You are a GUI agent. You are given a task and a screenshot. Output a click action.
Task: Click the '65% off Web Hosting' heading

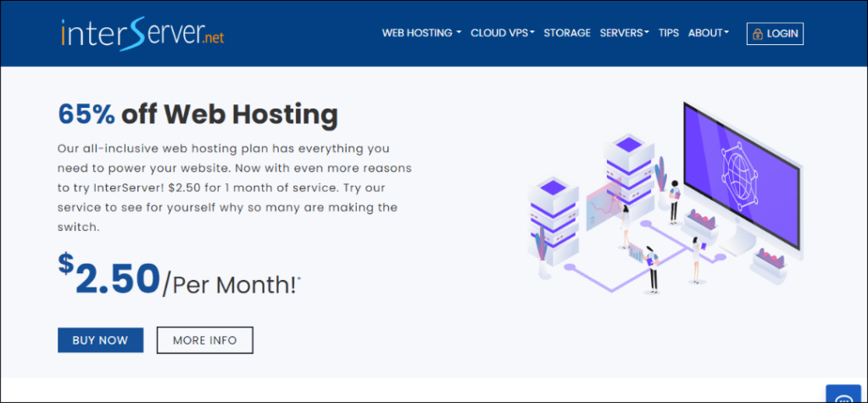point(198,115)
